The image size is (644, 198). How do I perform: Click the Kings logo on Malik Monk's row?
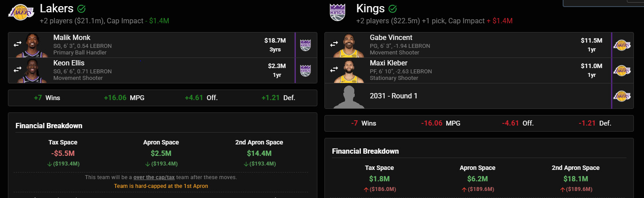[x=305, y=45]
